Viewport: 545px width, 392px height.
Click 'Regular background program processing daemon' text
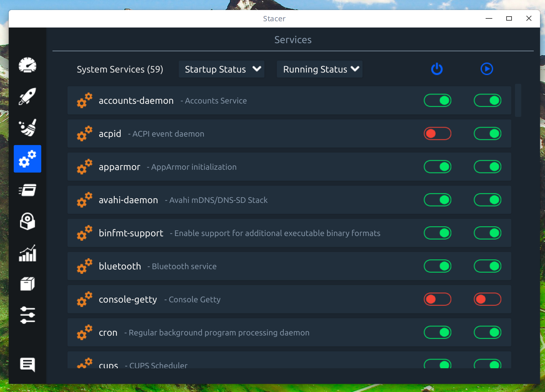click(x=219, y=333)
